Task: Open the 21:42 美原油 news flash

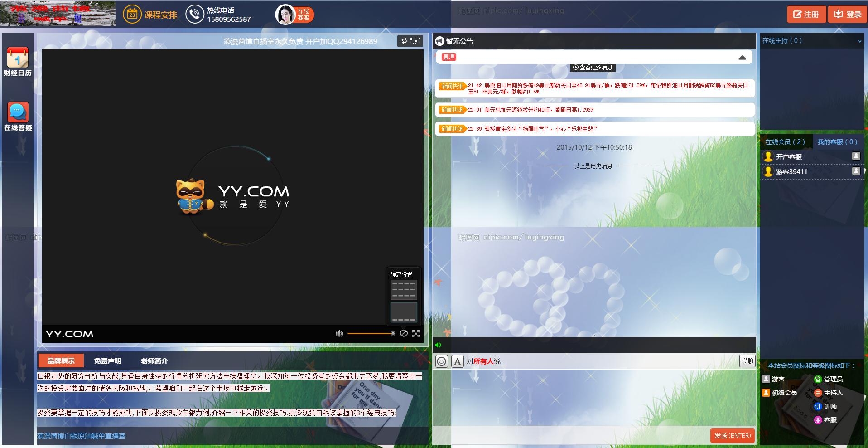Action: (595, 88)
